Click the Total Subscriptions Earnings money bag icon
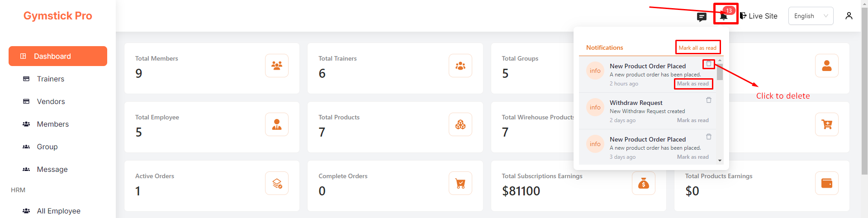 (x=643, y=183)
